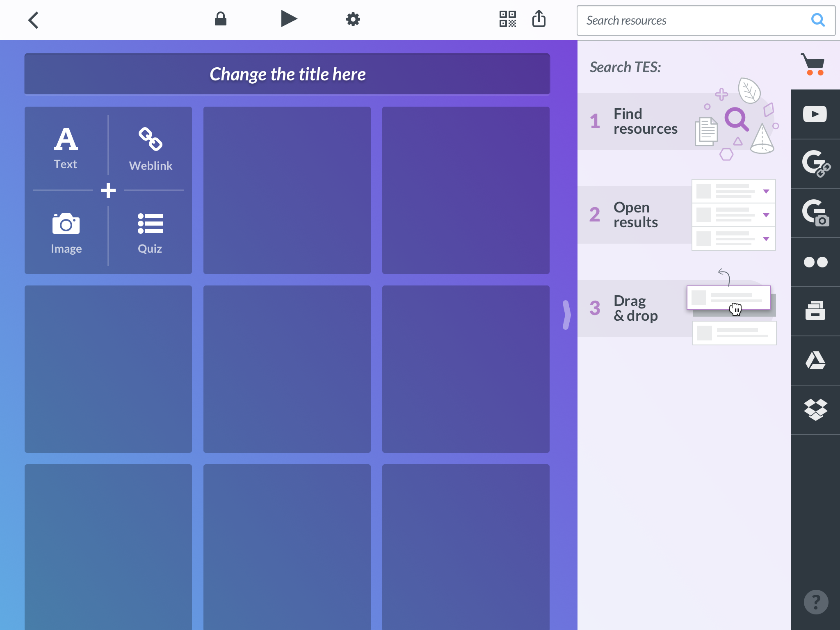The height and width of the screenshot is (630, 840).
Task: Show the QR code for this board
Action: click(507, 19)
